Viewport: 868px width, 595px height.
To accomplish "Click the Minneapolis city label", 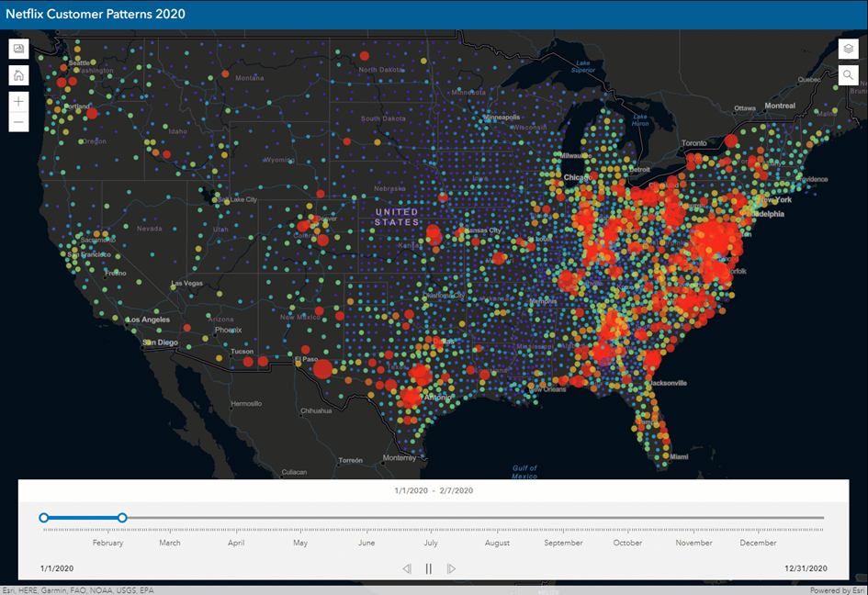I will pos(502,118).
